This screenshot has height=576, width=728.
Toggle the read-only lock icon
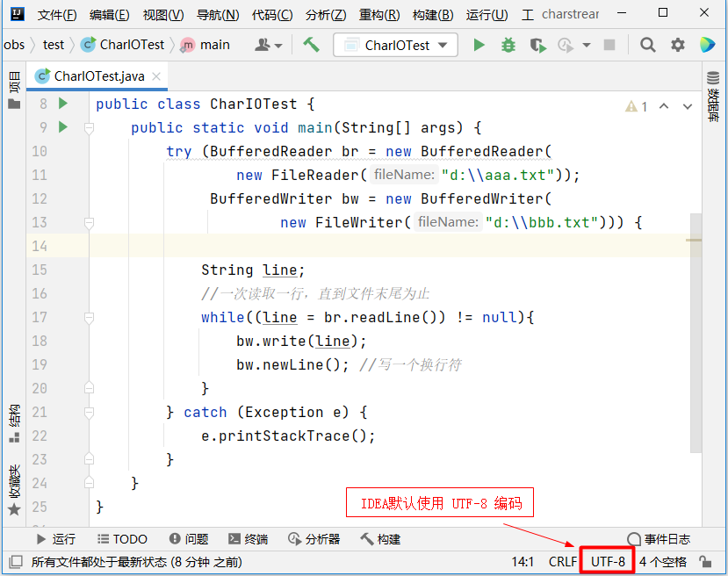[x=706, y=562]
